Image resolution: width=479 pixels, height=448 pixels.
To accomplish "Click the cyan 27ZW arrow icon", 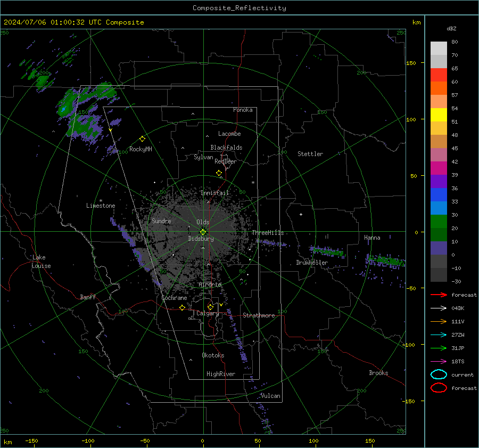I will click(439, 335).
